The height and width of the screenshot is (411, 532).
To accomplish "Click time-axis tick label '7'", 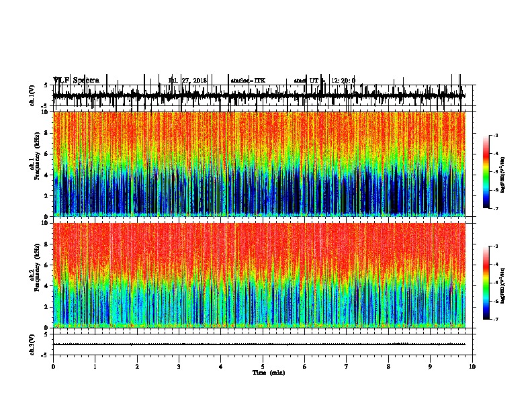I will [347, 367].
